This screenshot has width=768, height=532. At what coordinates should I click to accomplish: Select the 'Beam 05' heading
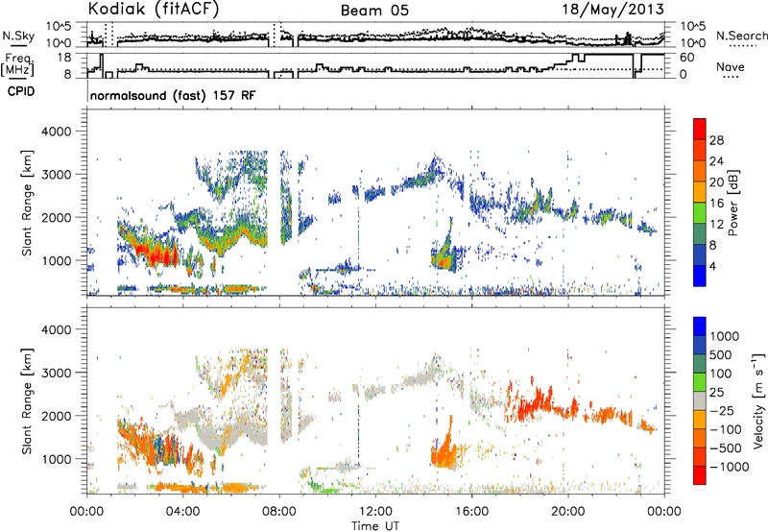374,11
